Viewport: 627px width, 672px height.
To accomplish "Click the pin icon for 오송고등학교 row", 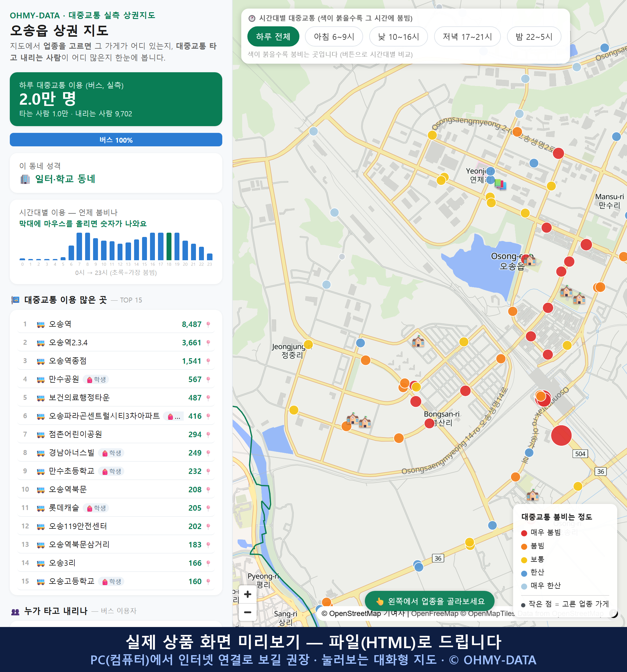I will point(208,581).
